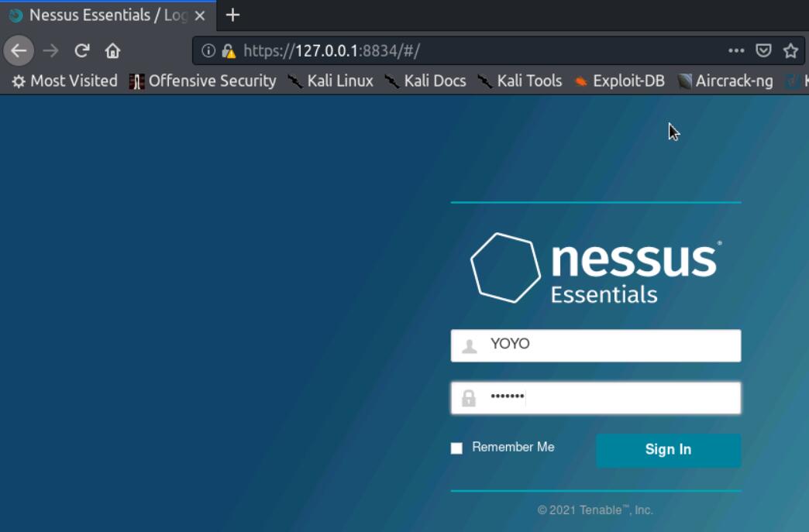The width and height of the screenshot is (809, 532).
Task: Go back to the previous page
Action: [x=19, y=50]
